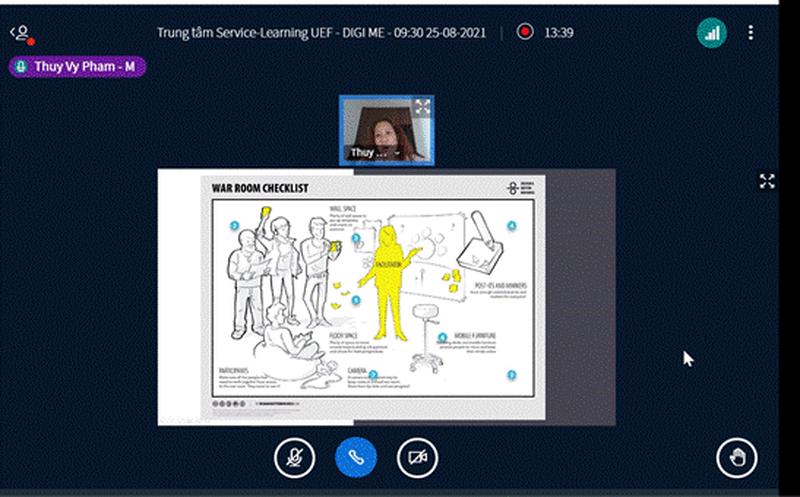Screen dimensions: 800x497
Task: Click the red recording indicator
Action: [x=525, y=32]
